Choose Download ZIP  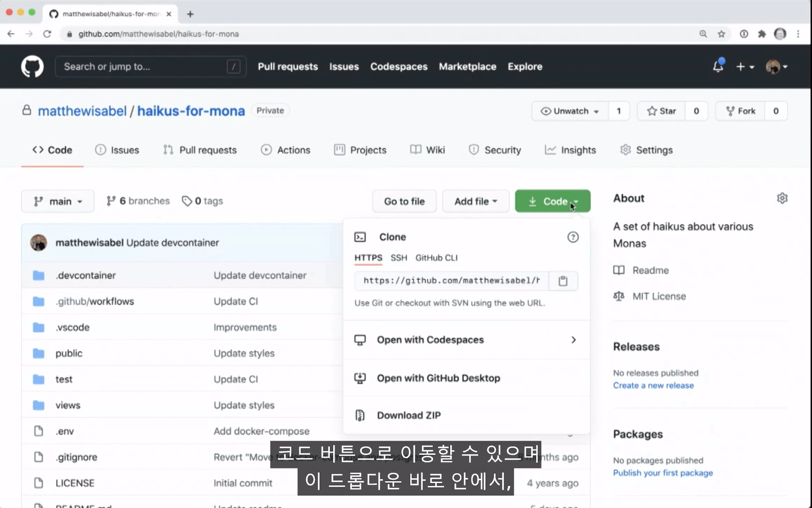click(466, 415)
